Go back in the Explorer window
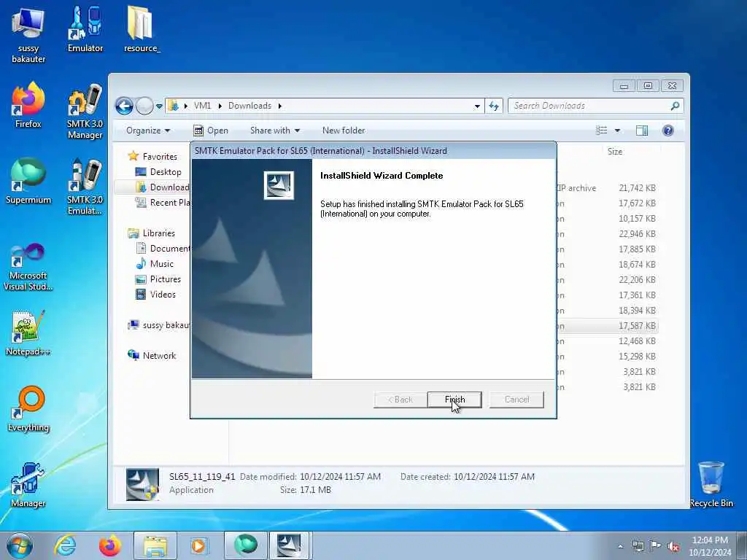The width and height of the screenshot is (747, 560). [x=124, y=106]
